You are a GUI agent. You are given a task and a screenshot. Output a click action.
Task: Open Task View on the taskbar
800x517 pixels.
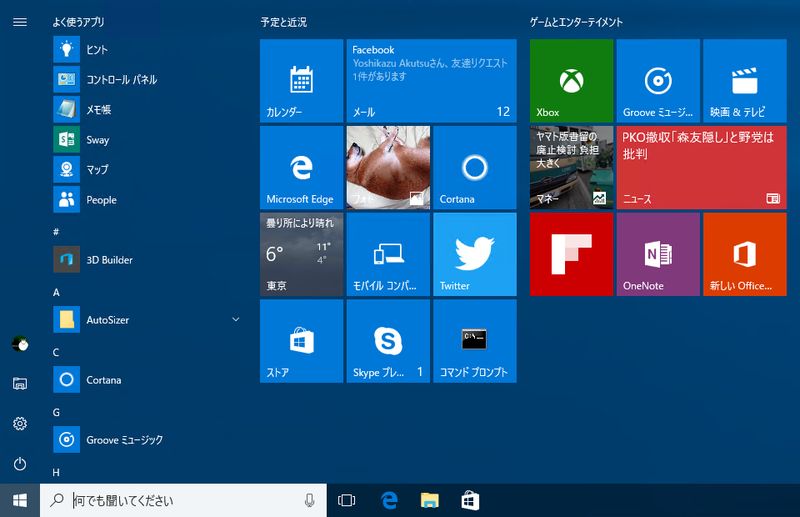click(x=346, y=501)
